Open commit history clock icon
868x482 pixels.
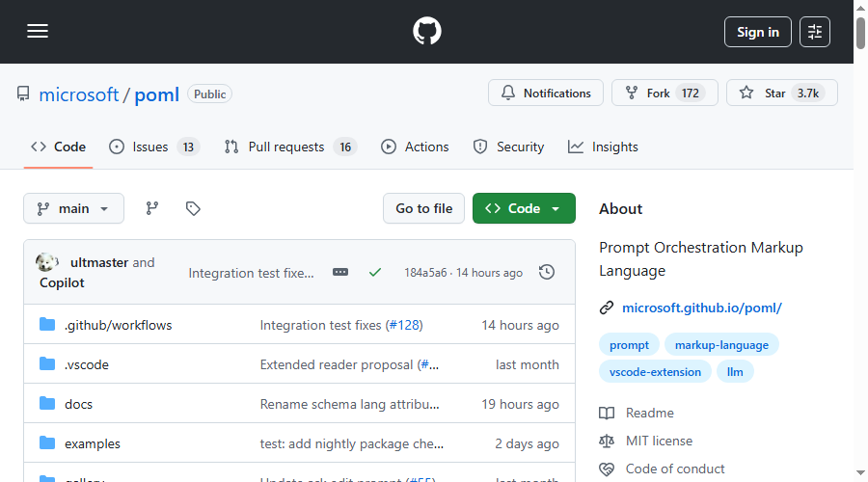[547, 272]
